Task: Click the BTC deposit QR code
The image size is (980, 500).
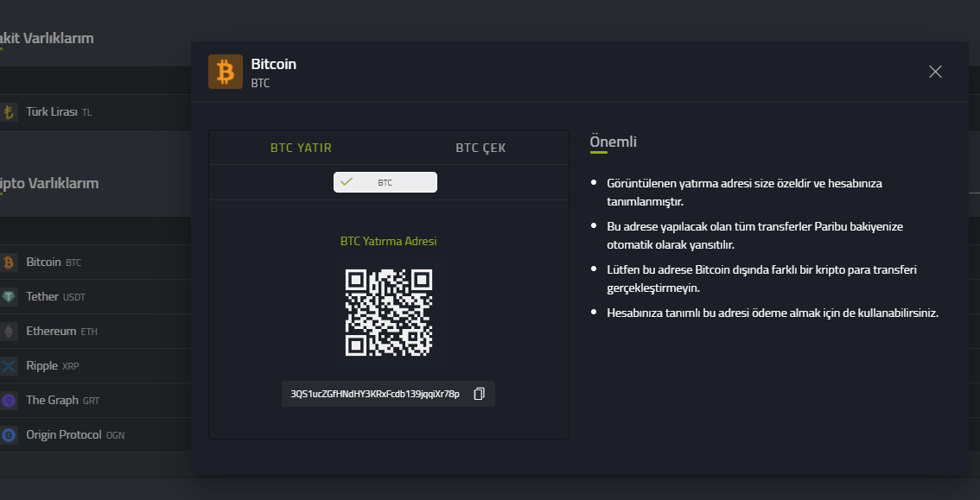Action: pos(389,312)
